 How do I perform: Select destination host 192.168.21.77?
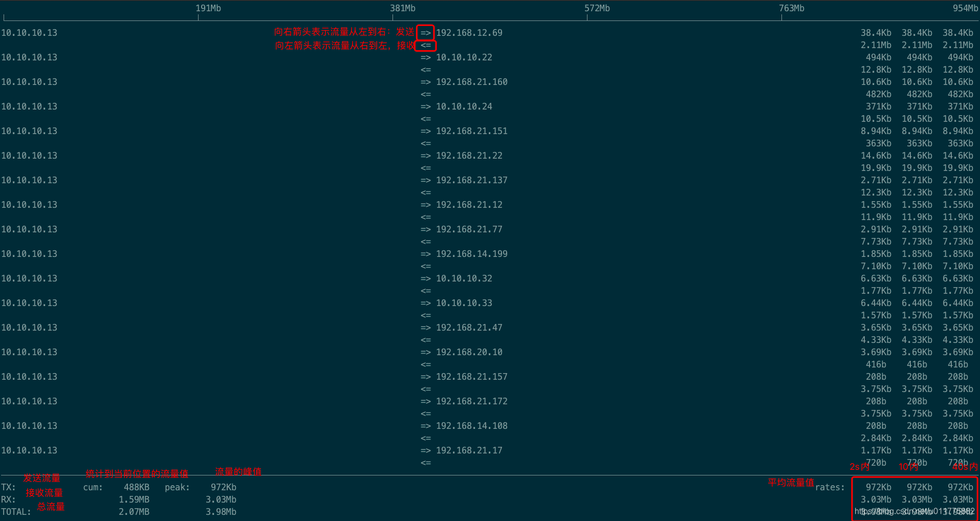click(469, 229)
